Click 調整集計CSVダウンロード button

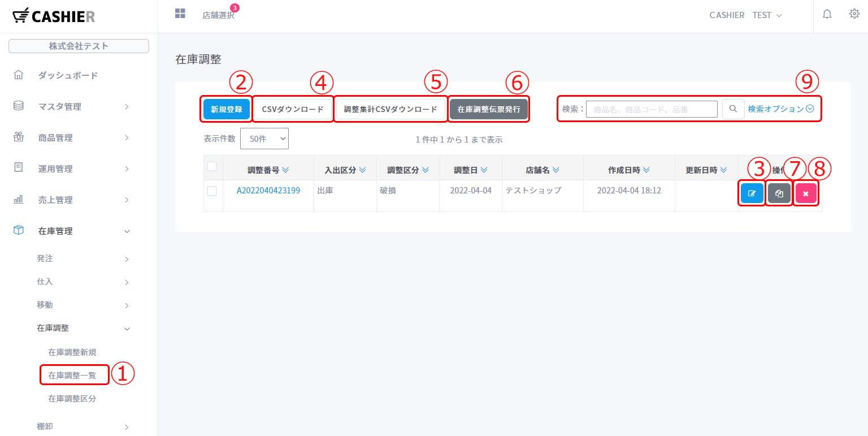click(x=390, y=109)
